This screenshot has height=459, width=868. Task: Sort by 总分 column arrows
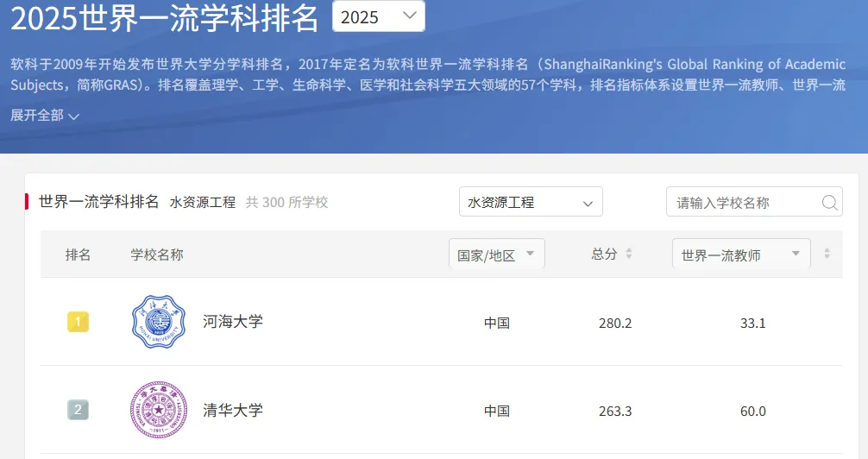tap(629, 254)
